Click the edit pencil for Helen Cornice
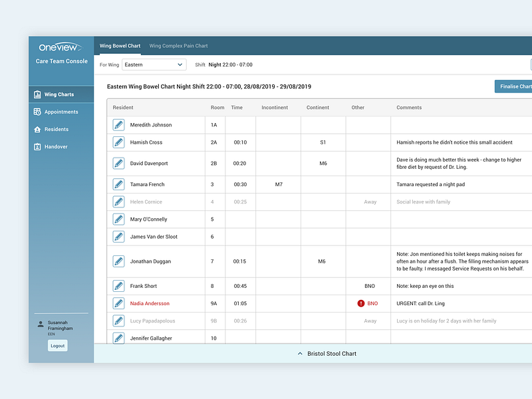 coord(118,201)
